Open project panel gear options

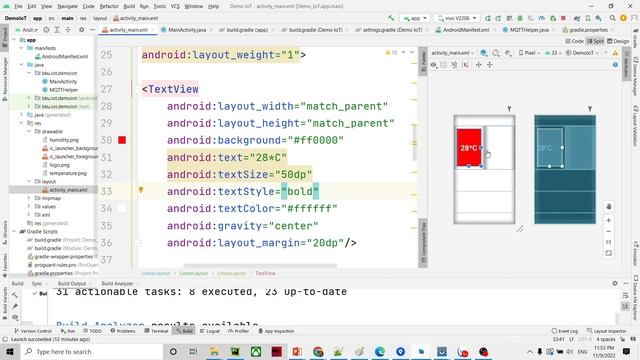(82, 30)
